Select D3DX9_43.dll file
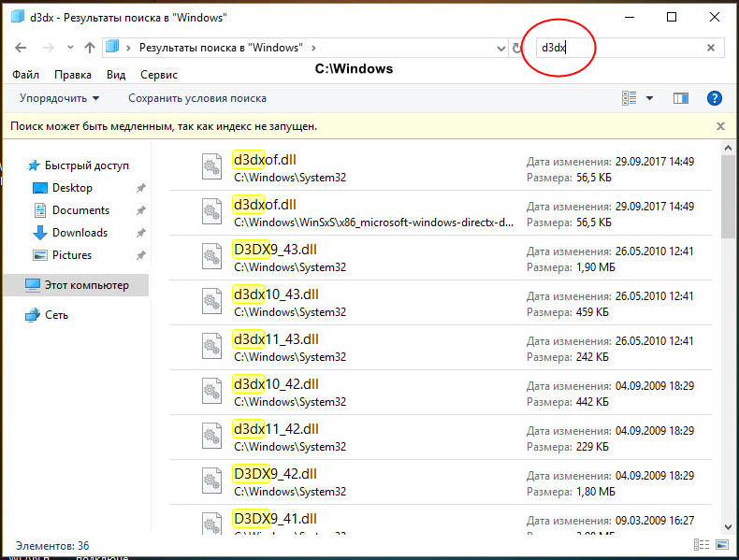Image resolution: width=739 pixels, height=560 pixels. 441,258
